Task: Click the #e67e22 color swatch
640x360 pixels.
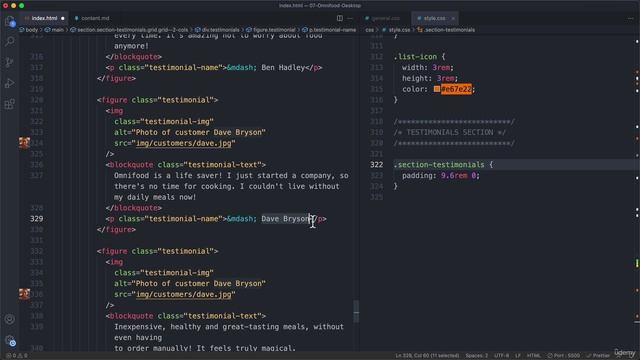Action: point(437,89)
